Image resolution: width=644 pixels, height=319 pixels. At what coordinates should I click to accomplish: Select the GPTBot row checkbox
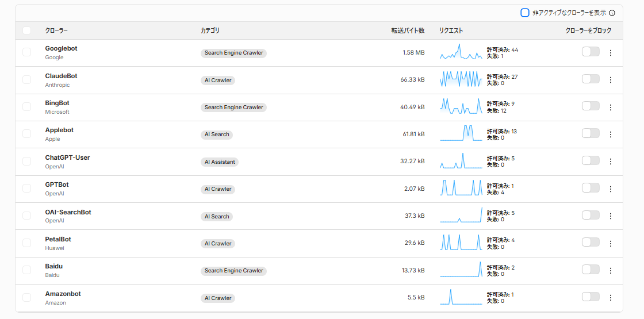pos(26,189)
